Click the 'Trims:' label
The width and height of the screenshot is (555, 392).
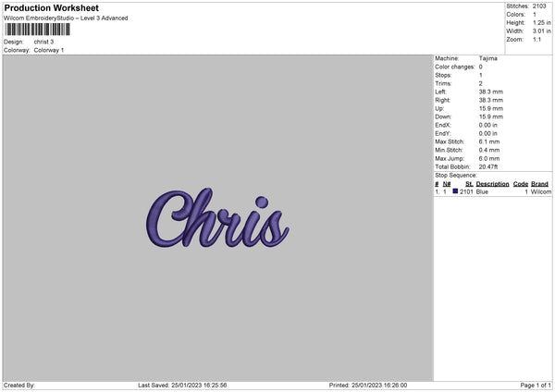[443, 83]
